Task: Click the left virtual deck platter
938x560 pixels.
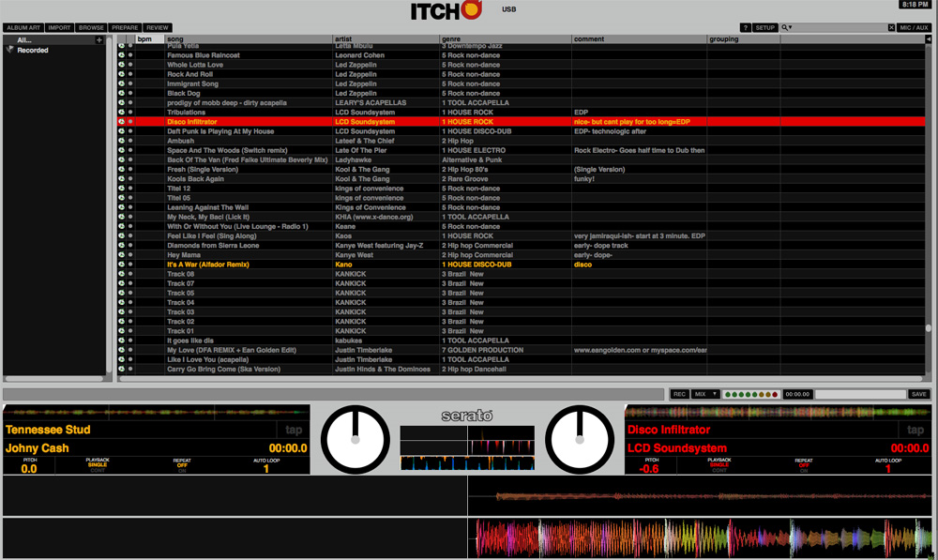Action: (x=355, y=440)
